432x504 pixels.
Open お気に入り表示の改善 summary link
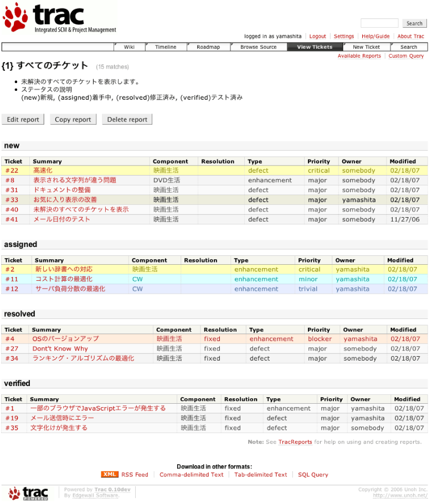(x=65, y=199)
